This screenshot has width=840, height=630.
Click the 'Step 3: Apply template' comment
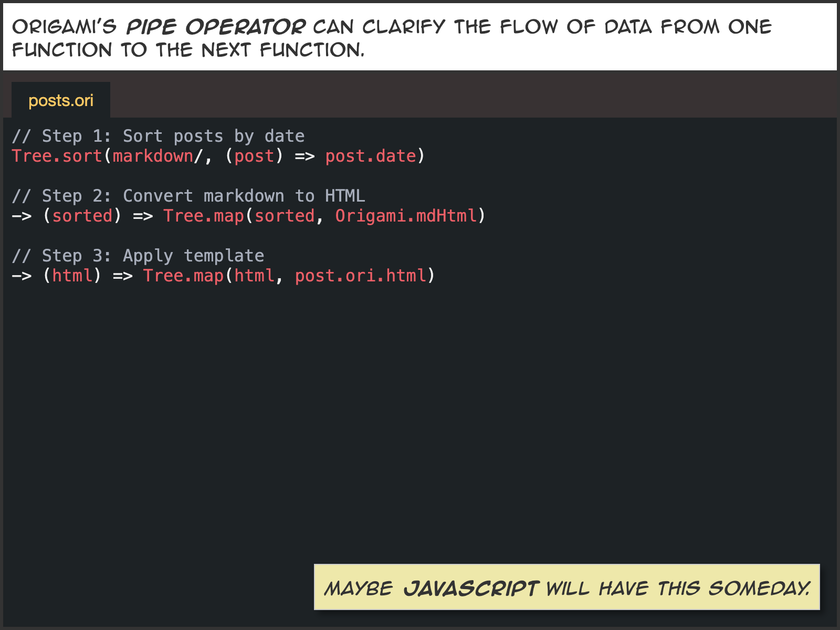138,256
